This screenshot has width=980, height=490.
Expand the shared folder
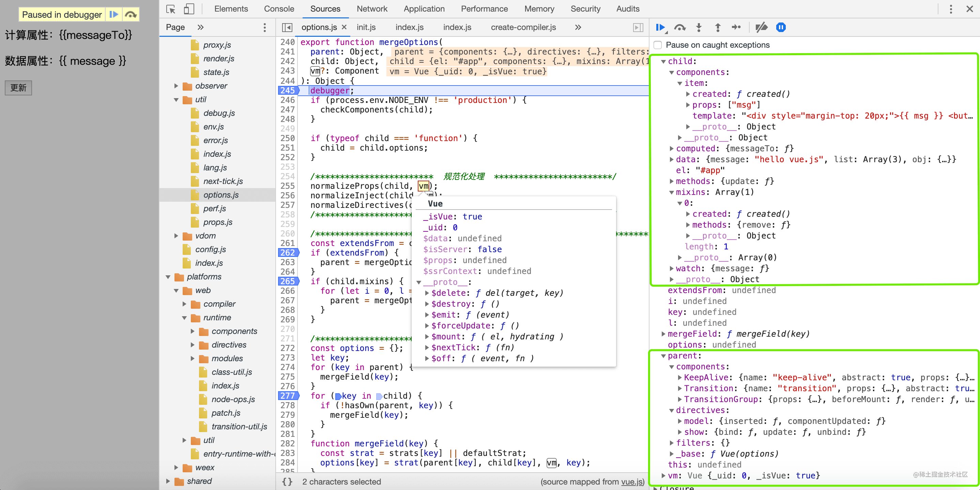(168, 481)
